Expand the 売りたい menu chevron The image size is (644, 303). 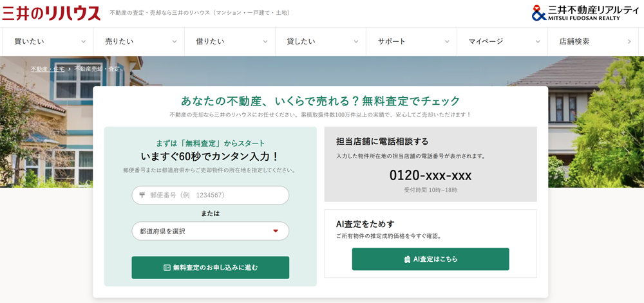click(x=174, y=41)
